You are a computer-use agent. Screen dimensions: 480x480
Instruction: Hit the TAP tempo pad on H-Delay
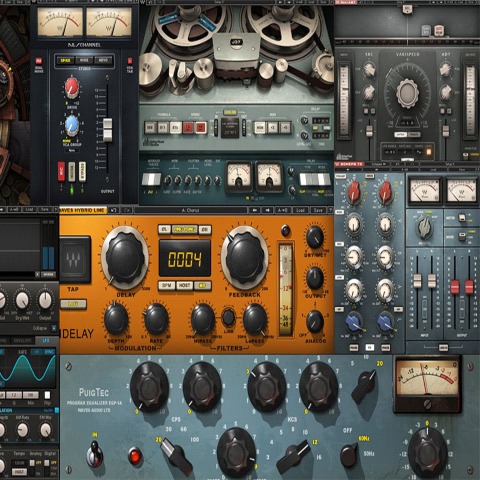click(x=74, y=260)
